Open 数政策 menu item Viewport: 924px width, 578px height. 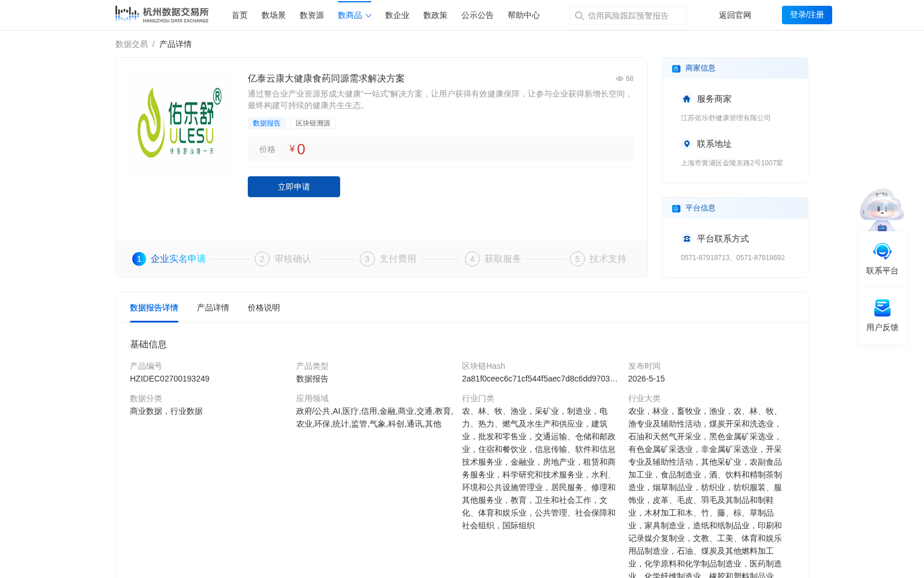coord(435,15)
